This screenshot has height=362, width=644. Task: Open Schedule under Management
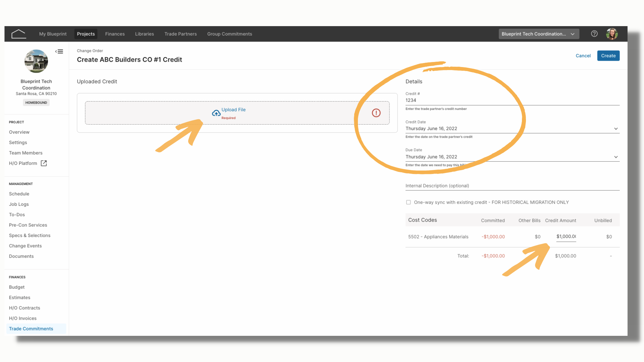(19, 194)
